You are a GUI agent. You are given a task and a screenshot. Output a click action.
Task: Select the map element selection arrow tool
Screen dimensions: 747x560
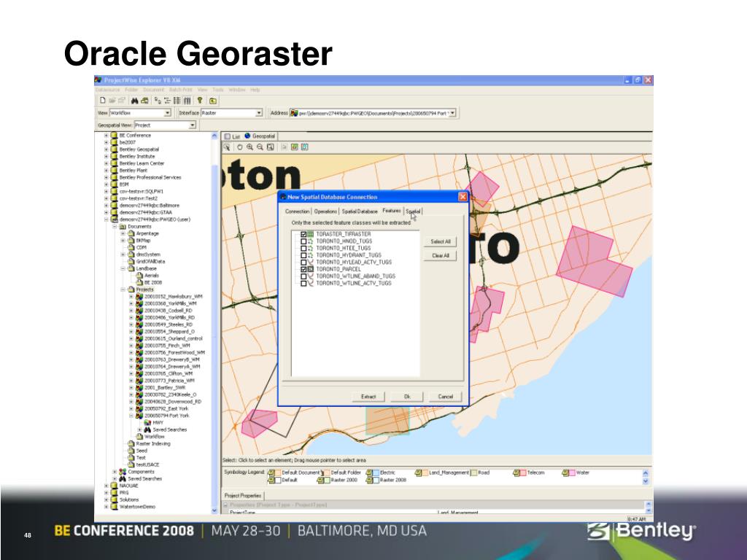tap(228, 147)
